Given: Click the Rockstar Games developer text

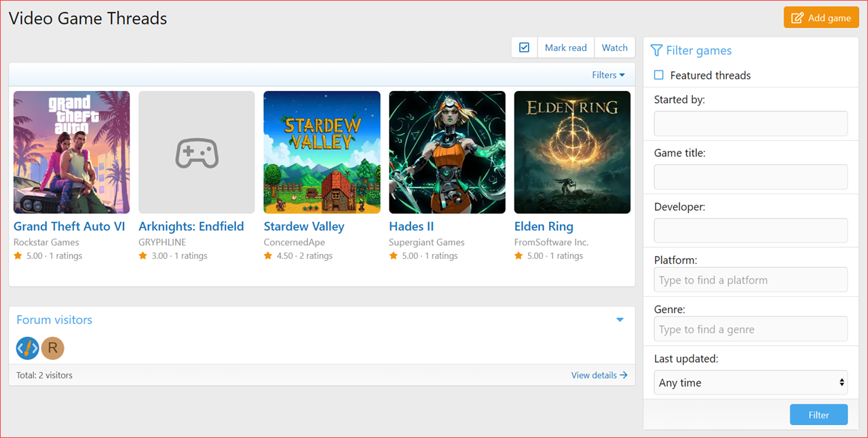Looking at the screenshot, I should pos(46,242).
